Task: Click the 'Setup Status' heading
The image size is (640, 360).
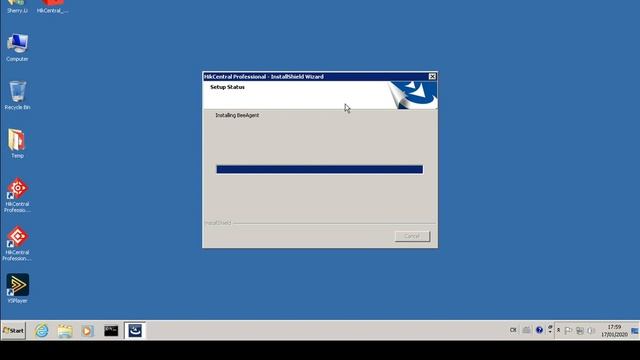Action: point(227,87)
